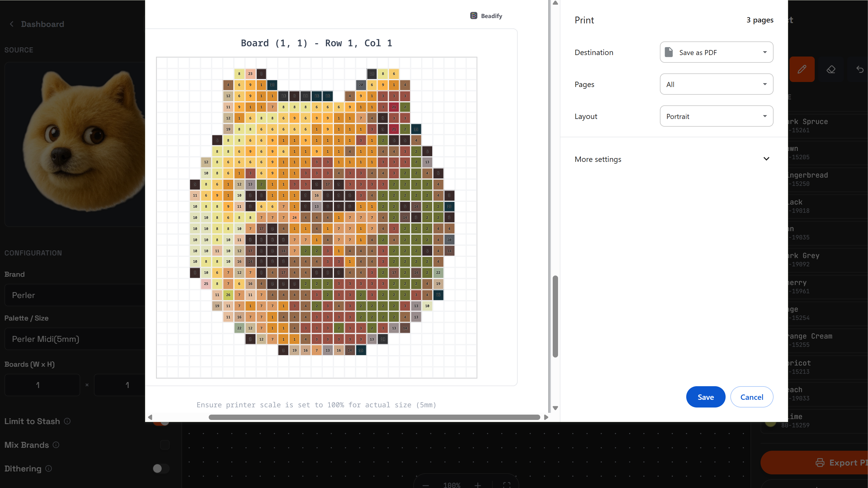Open the Destination dropdown
This screenshot has height=488, width=868.
pos(716,52)
